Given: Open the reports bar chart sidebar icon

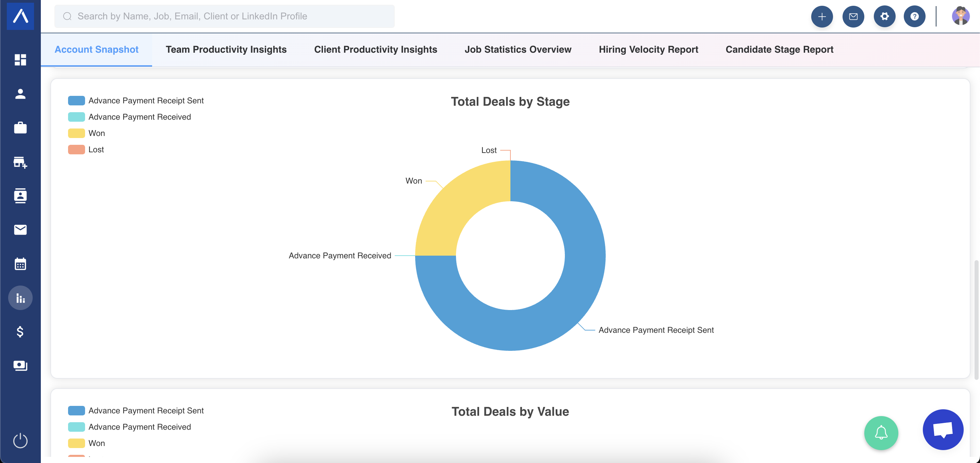Looking at the screenshot, I should click(20, 298).
